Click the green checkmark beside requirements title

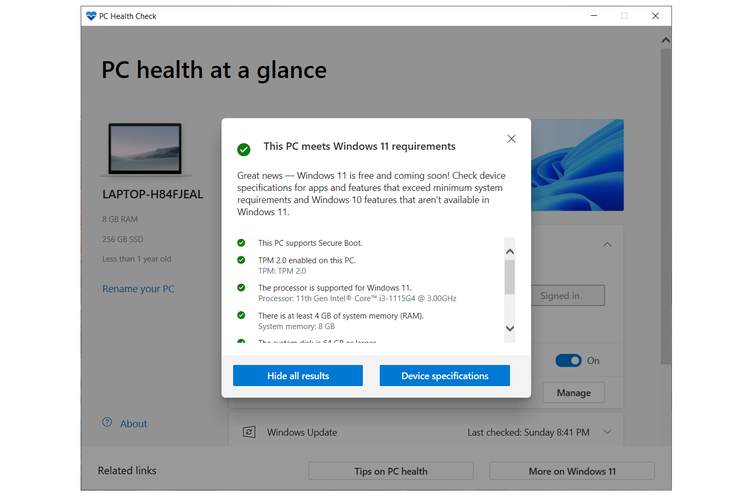(x=244, y=150)
